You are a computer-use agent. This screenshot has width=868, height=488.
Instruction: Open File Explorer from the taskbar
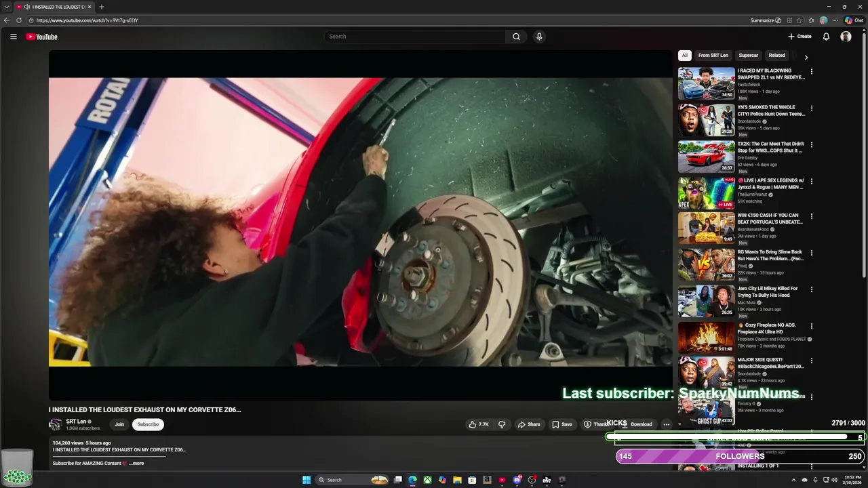[457, 480]
